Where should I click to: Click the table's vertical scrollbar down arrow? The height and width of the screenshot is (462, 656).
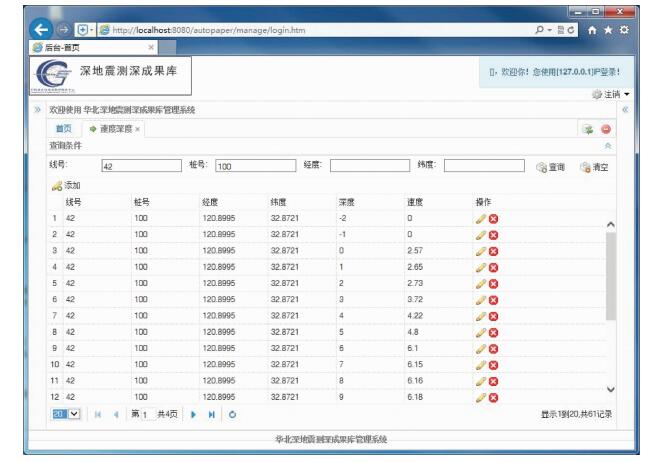click(612, 389)
